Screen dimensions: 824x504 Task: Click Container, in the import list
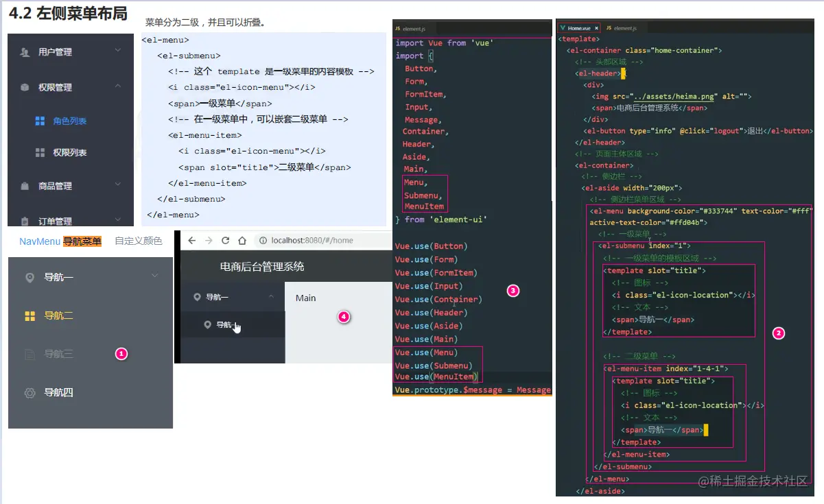coord(425,131)
